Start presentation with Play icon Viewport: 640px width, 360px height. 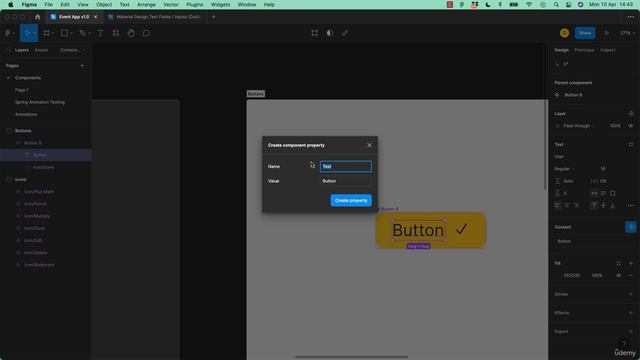[607, 33]
